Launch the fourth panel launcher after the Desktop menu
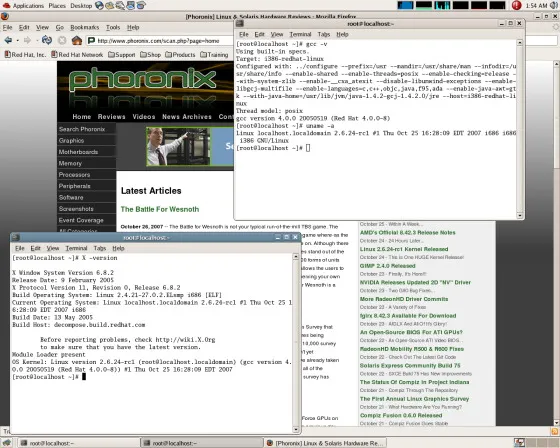560x448 pixels. coord(131,5)
